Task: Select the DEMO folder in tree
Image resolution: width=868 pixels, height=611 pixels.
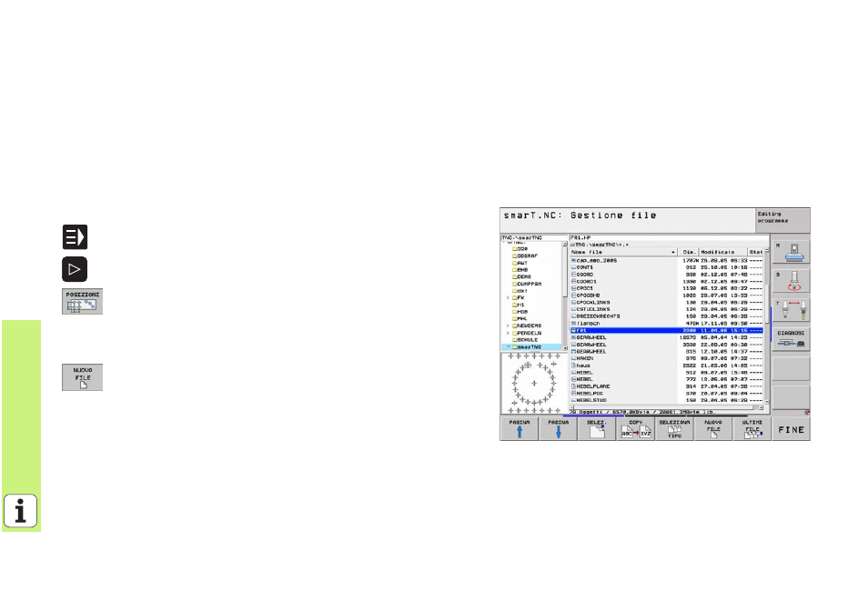Action: coord(524,276)
